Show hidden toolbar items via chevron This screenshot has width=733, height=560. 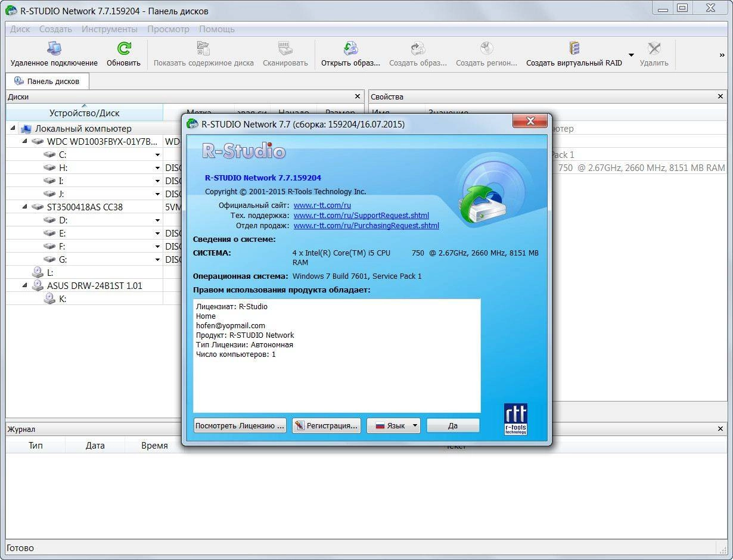(x=722, y=55)
